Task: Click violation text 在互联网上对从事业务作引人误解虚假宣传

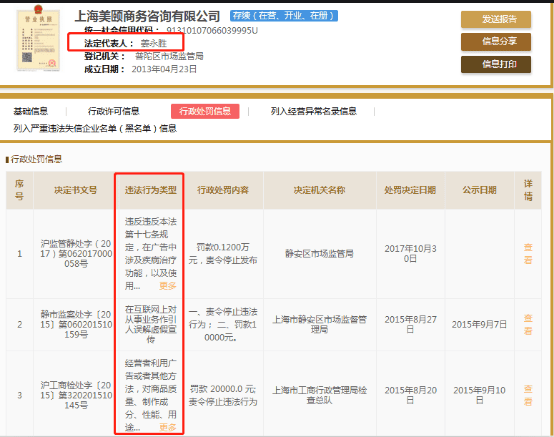Action: tap(151, 324)
